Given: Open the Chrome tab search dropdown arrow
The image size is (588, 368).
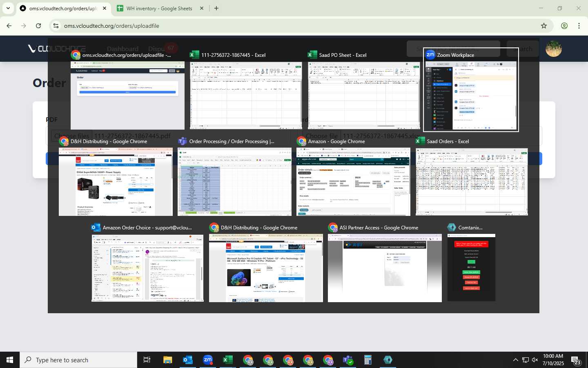Looking at the screenshot, I should click(8, 8).
